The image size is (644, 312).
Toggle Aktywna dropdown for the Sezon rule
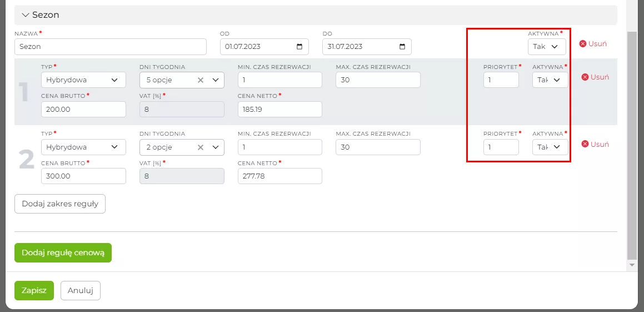pyautogui.click(x=547, y=47)
